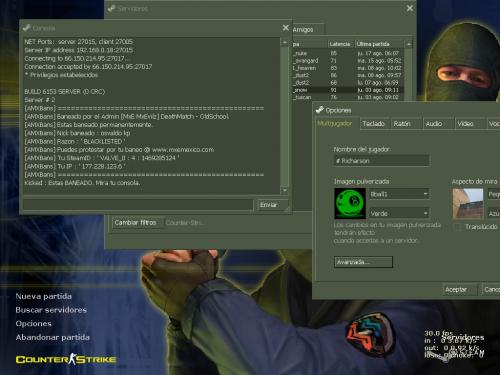The image size is (500, 375).
Task: Open the Ratón tab
Action: (402, 124)
